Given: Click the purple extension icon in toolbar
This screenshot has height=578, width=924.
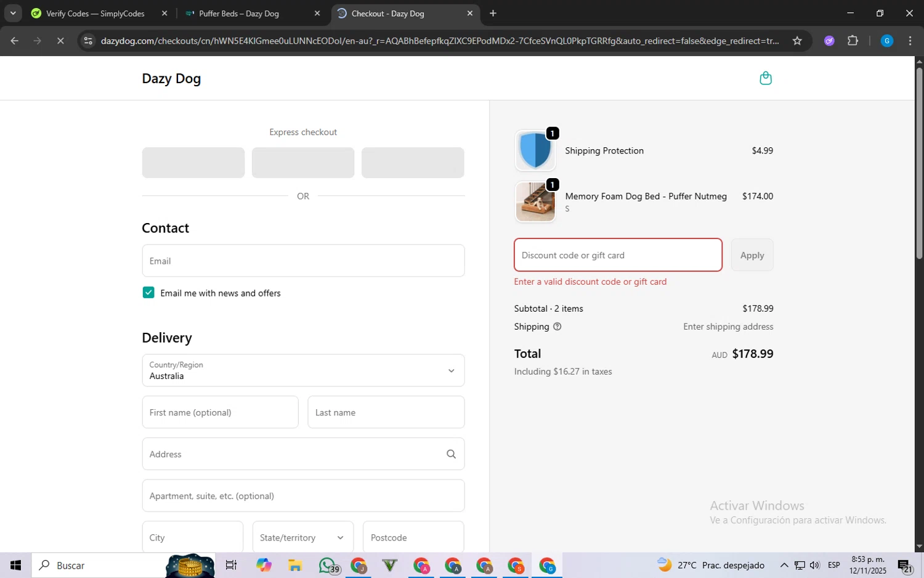Looking at the screenshot, I should 829,41.
